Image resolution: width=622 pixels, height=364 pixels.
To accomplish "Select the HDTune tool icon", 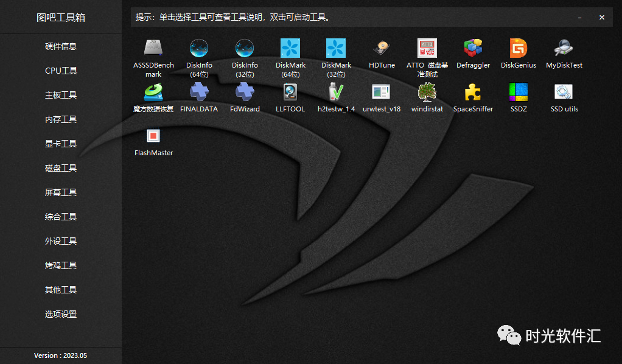I will 382,48.
